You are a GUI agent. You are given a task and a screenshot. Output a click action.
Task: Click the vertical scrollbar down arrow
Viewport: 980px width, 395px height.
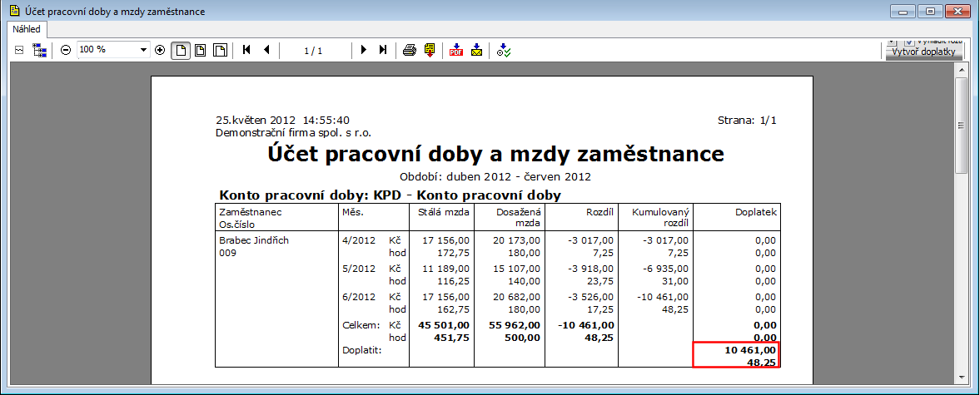point(962,377)
